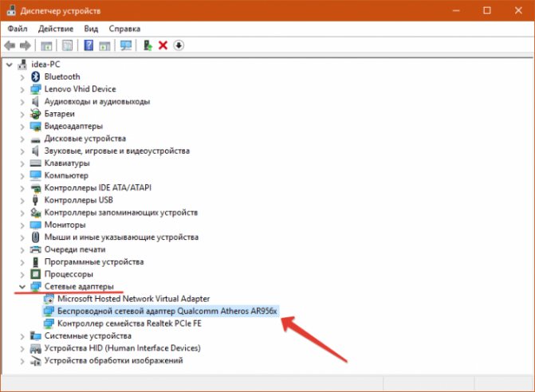Click the idea-PC computer root icon

point(22,65)
